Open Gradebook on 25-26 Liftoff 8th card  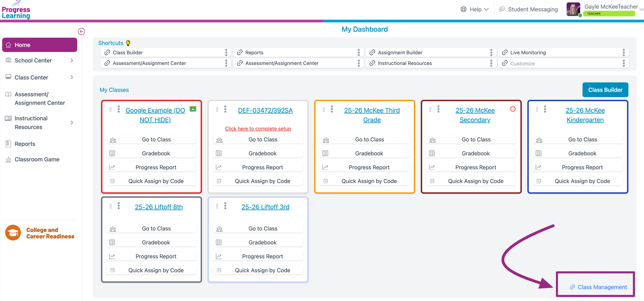pos(151,243)
